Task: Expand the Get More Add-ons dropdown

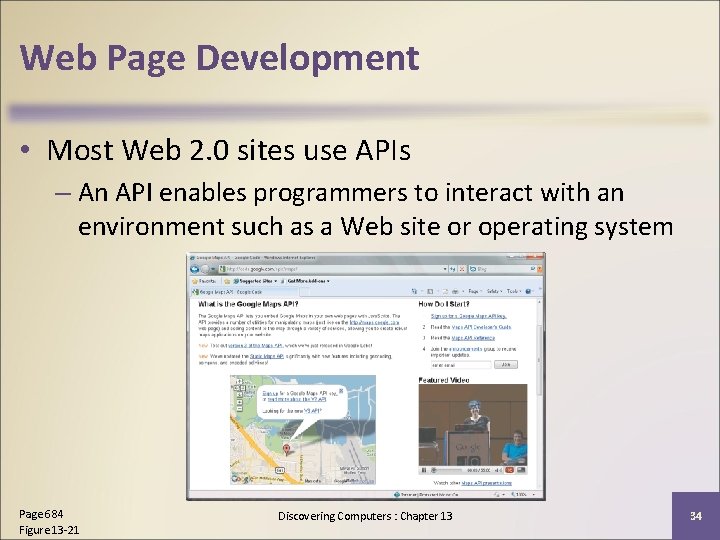Action: point(328,281)
